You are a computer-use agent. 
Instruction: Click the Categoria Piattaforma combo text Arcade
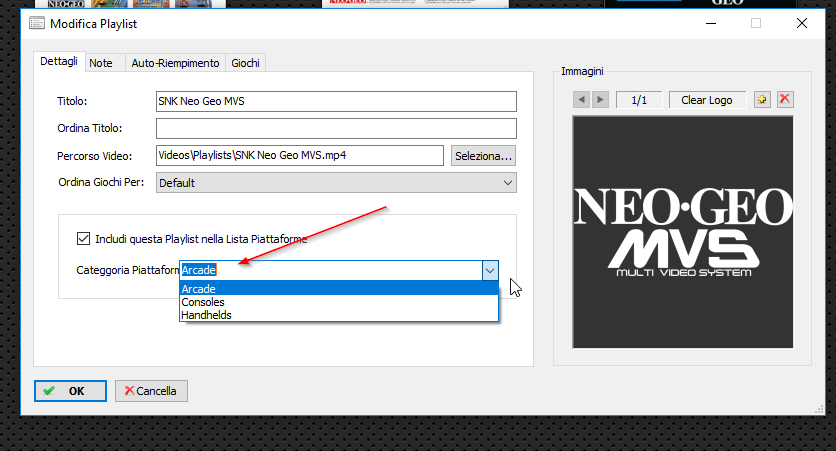pos(198,270)
